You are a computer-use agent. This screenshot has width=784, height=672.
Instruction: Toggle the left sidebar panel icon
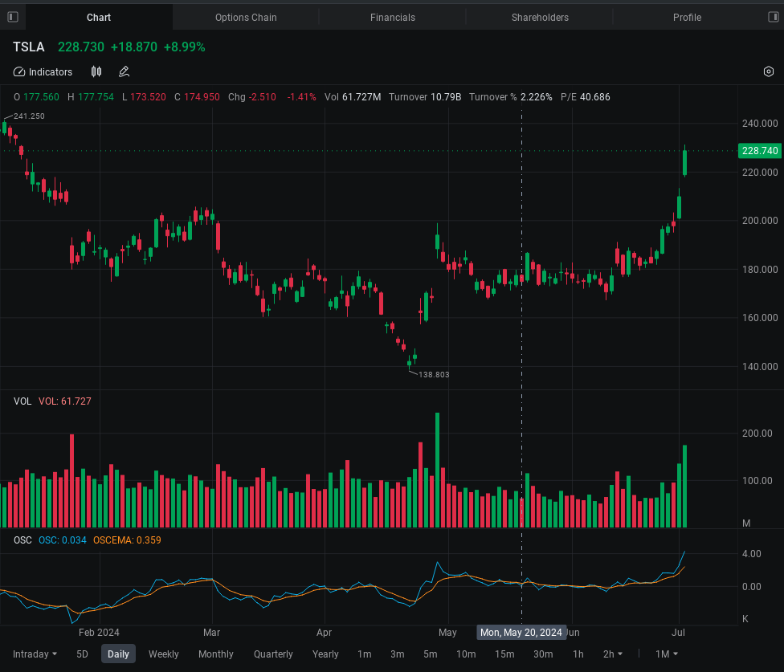point(13,17)
